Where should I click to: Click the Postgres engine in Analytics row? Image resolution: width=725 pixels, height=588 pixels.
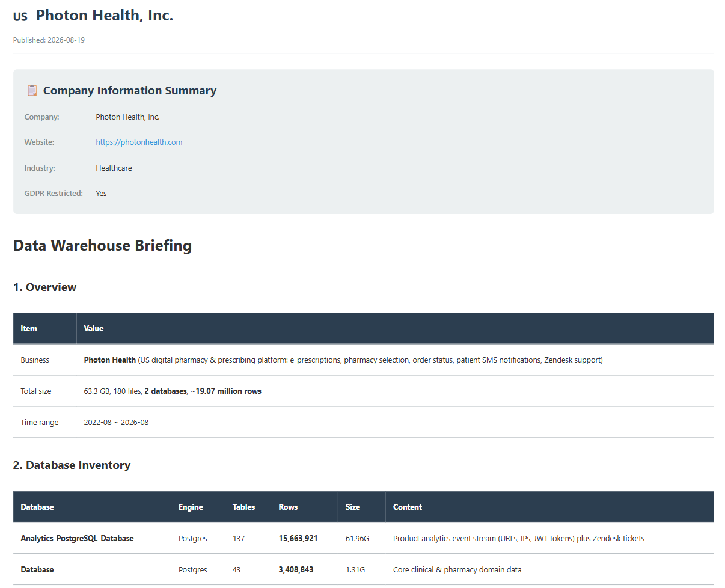pyautogui.click(x=193, y=539)
